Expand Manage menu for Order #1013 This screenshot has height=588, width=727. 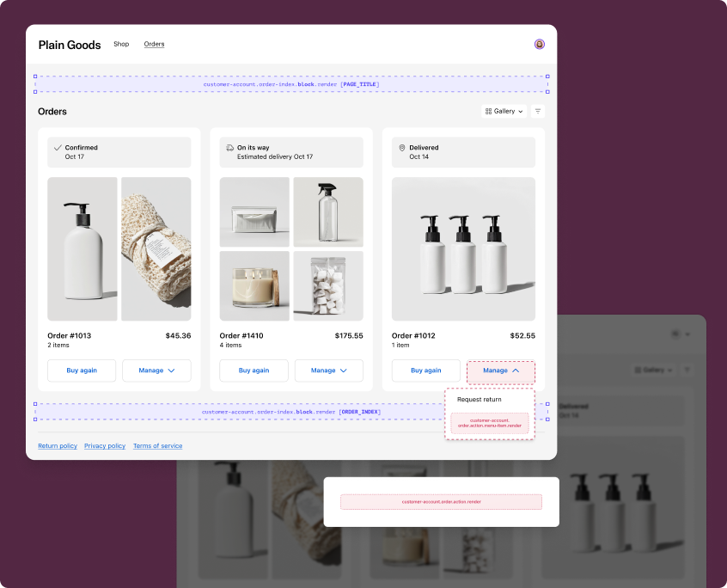tap(156, 371)
